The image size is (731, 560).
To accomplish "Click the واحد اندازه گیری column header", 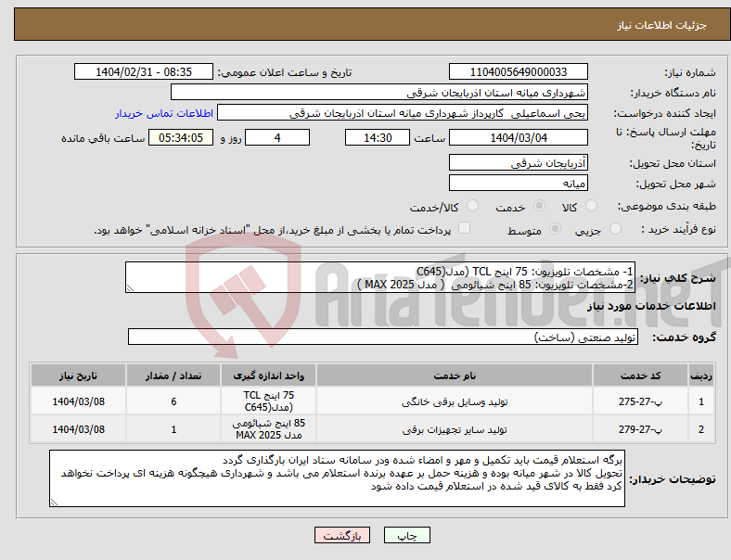I will pyautogui.click(x=268, y=375).
